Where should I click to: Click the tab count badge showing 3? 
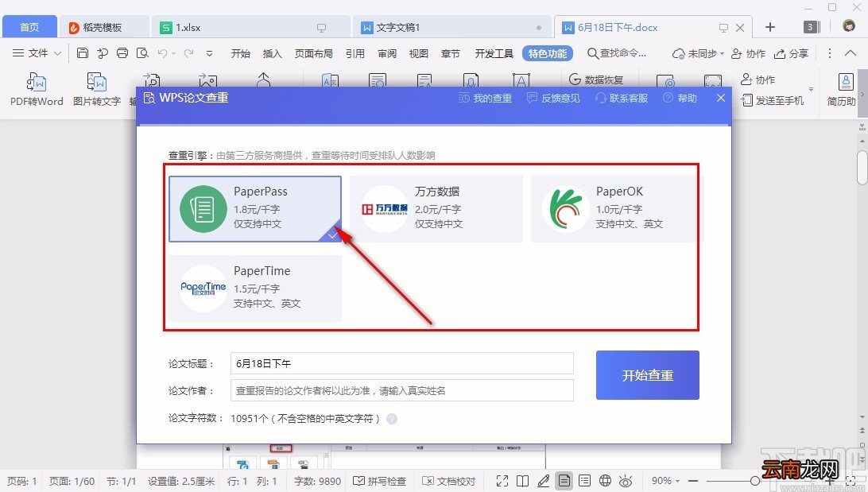pos(812,26)
